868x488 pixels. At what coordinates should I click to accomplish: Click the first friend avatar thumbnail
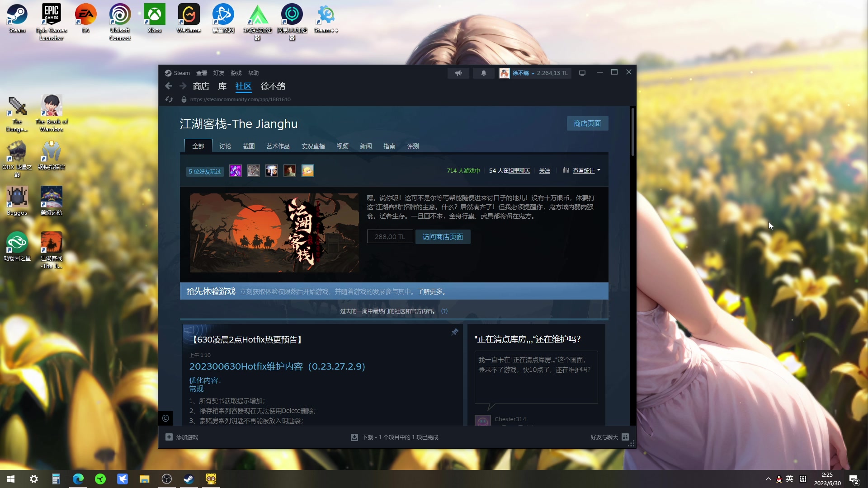pyautogui.click(x=236, y=171)
